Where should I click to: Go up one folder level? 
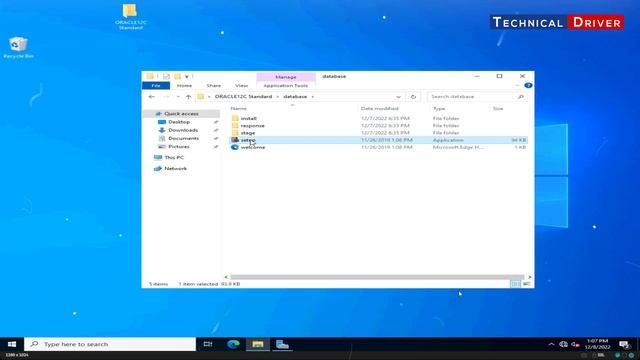click(x=188, y=97)
